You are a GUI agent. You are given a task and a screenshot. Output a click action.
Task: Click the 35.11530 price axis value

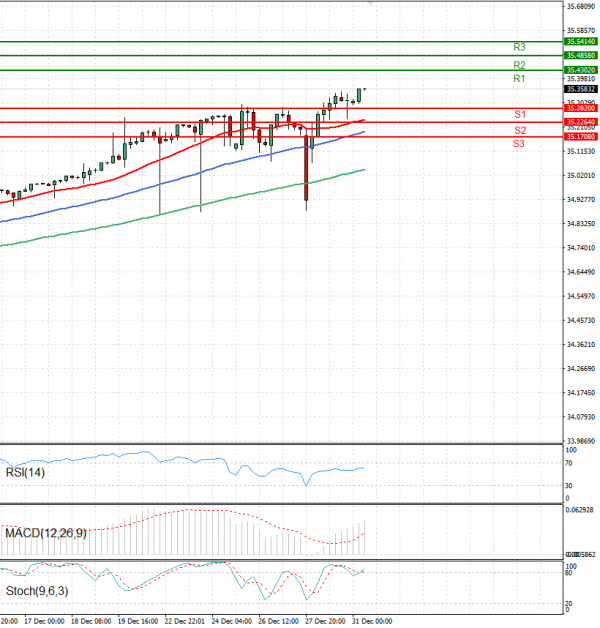coord(581,151)
